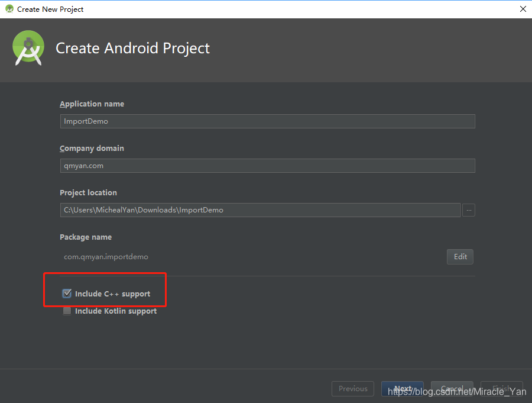Focus the Company domain field
532x403 pixels.
(267, 166)
